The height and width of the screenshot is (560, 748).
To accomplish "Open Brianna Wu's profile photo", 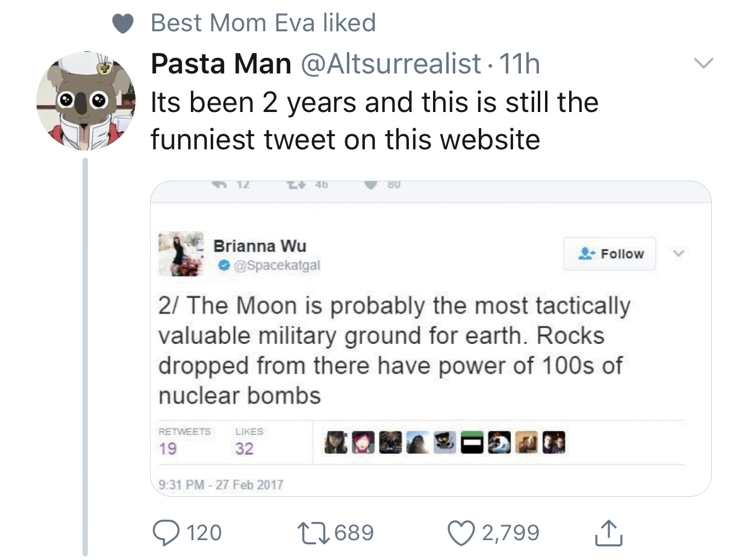I will click(x=181, y=254).
